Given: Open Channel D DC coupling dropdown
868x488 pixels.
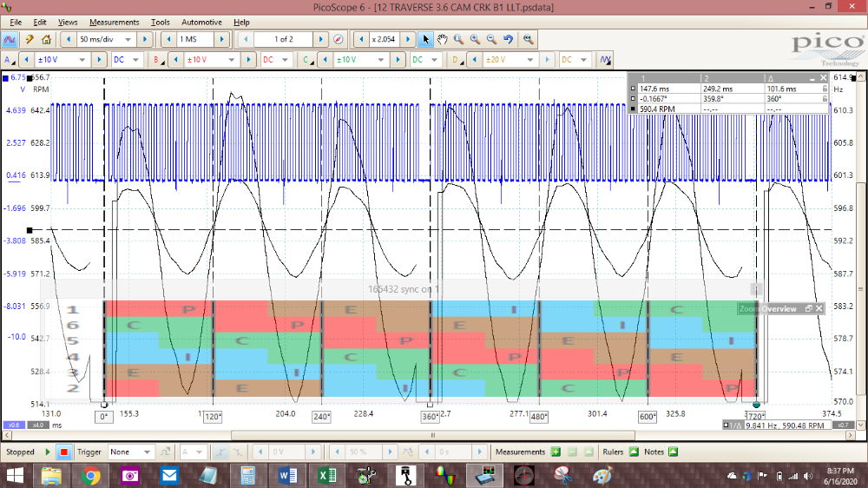Looking at the screenshot, I should coord(583,60).
